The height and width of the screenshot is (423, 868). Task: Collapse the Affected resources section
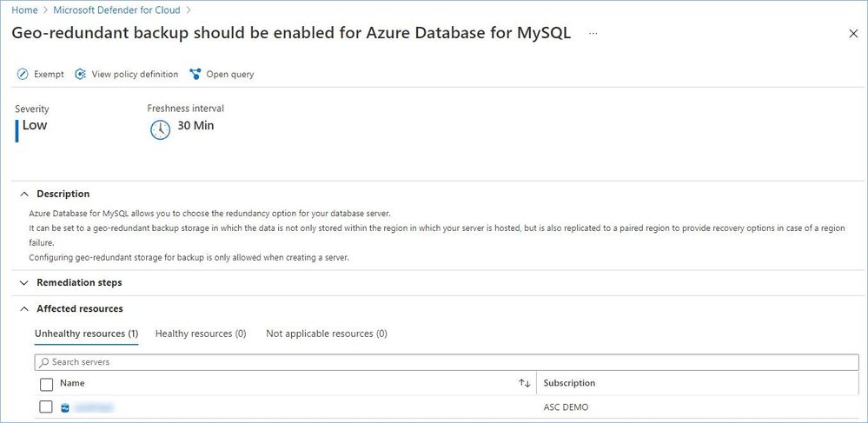(x=23, y=309)
